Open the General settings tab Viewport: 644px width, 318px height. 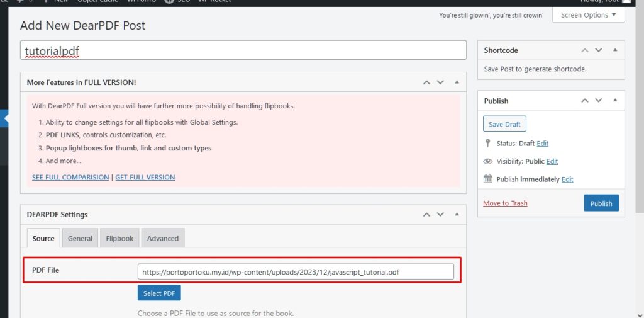pos(80,238)
